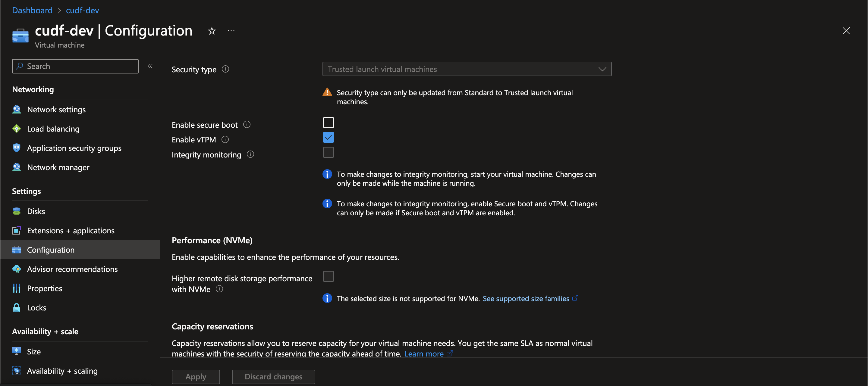Click the Apply button
Image resolution: width=868 pixels, height=386 pixels.
point(195,377)
